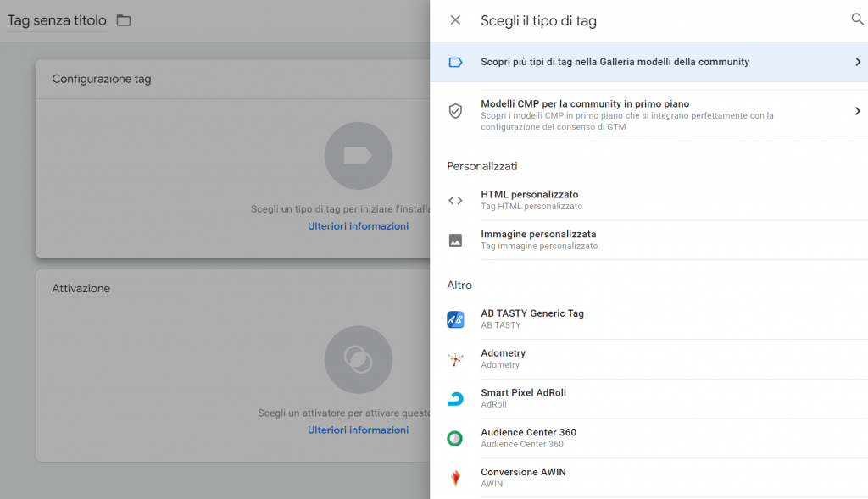Click the Configurazione tag heading
The width and height of the screenshot is (868, 499).
(x=102, y=79)
